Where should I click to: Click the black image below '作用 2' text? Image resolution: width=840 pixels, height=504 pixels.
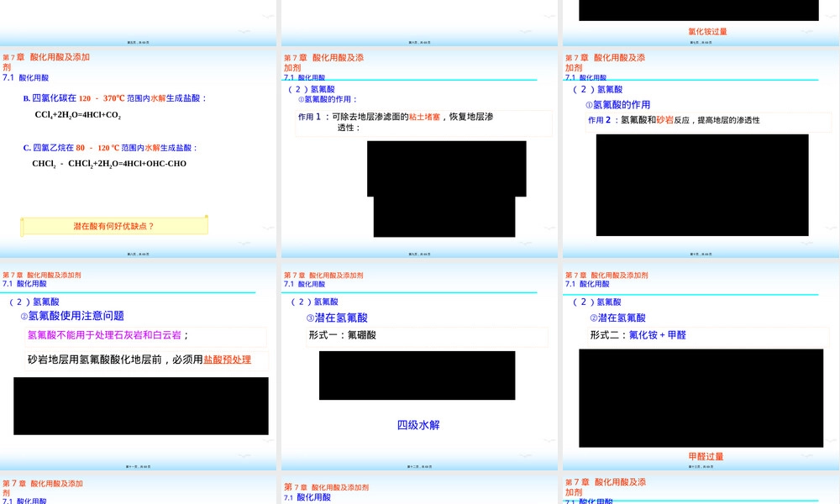coord(702,185)
